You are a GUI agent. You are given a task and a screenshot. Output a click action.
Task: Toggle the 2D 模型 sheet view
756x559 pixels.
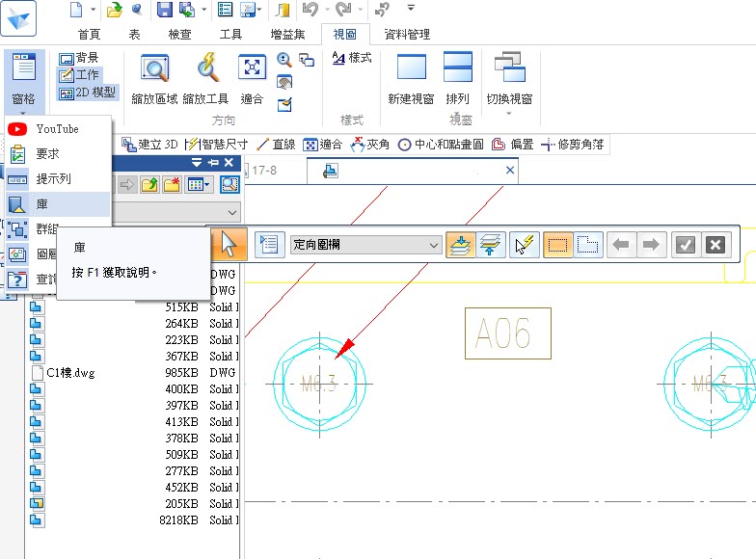tap(87, 93)
